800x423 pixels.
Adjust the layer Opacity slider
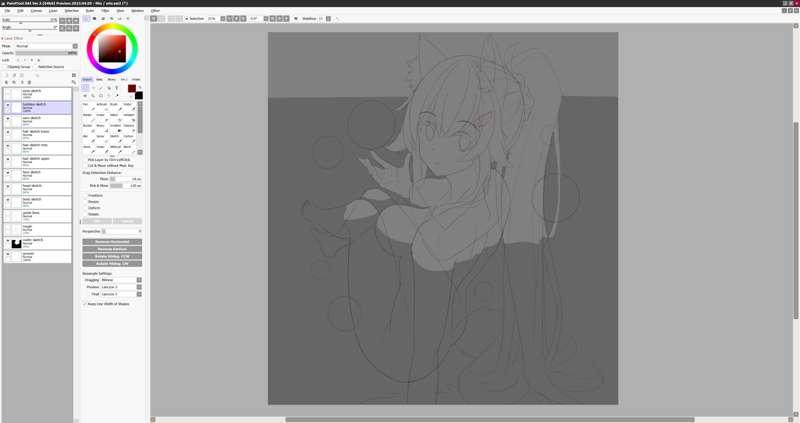pos(46,53)
